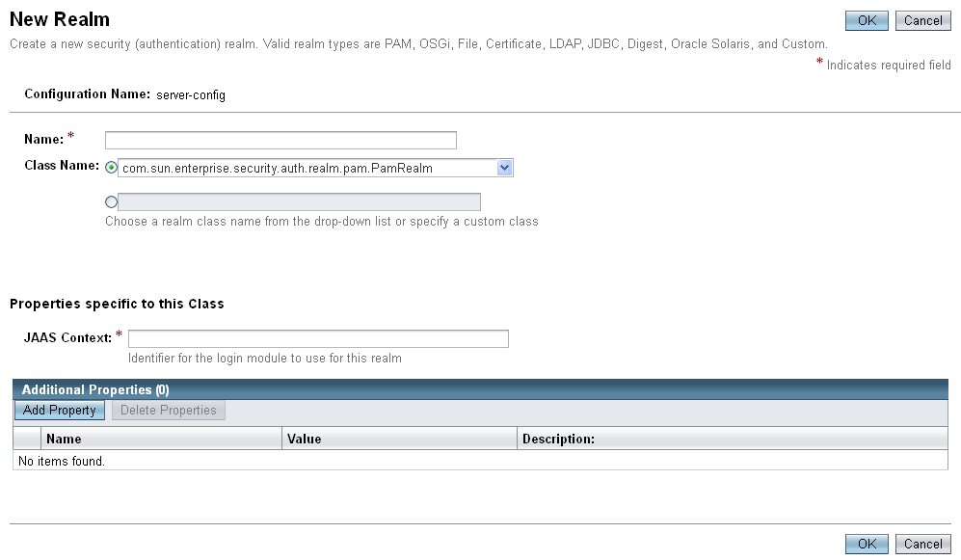
Task: Click the bottom OK button
Action: [866, 544]
